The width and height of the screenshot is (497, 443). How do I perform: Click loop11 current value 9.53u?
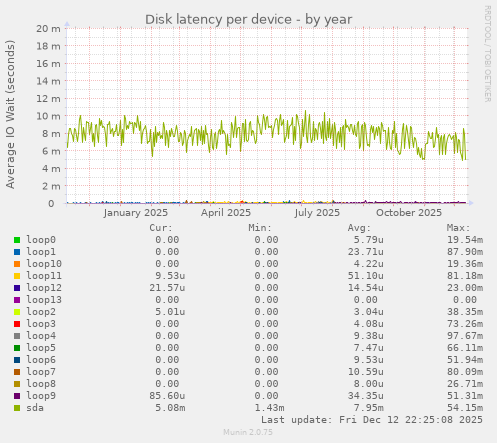[x=170, y=276]
